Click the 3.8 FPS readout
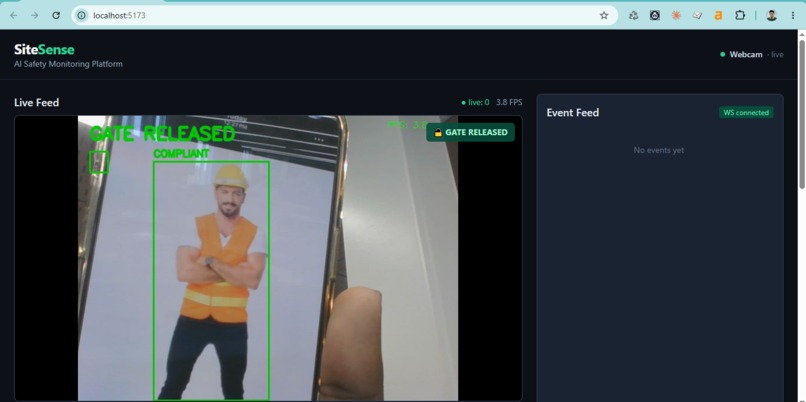This screenshot has width=806, height=402. [x=509, y=102]
